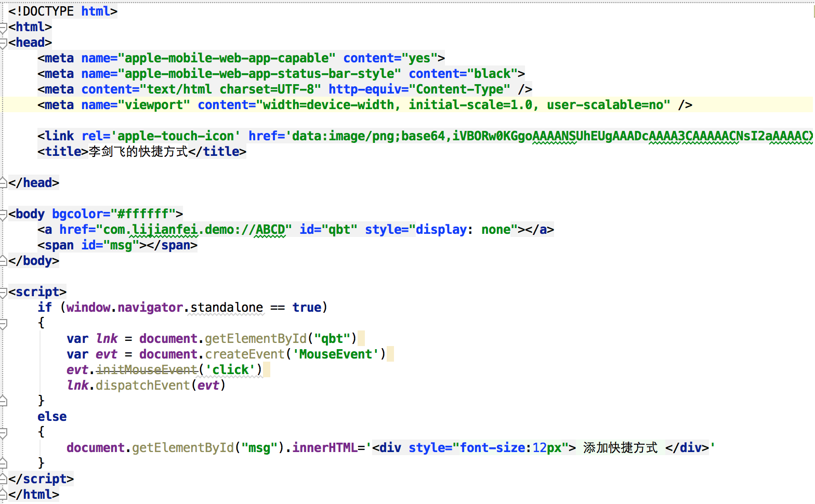815x504 pixels.
Task: Click the dispatchEvent method call
Action: [x=143, y=386]
